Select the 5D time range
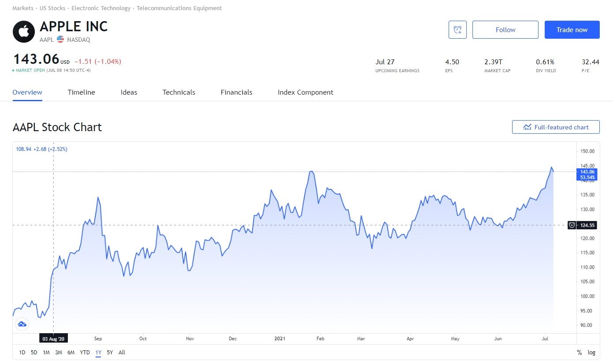613x364 pixels. (x=34, y=353)
